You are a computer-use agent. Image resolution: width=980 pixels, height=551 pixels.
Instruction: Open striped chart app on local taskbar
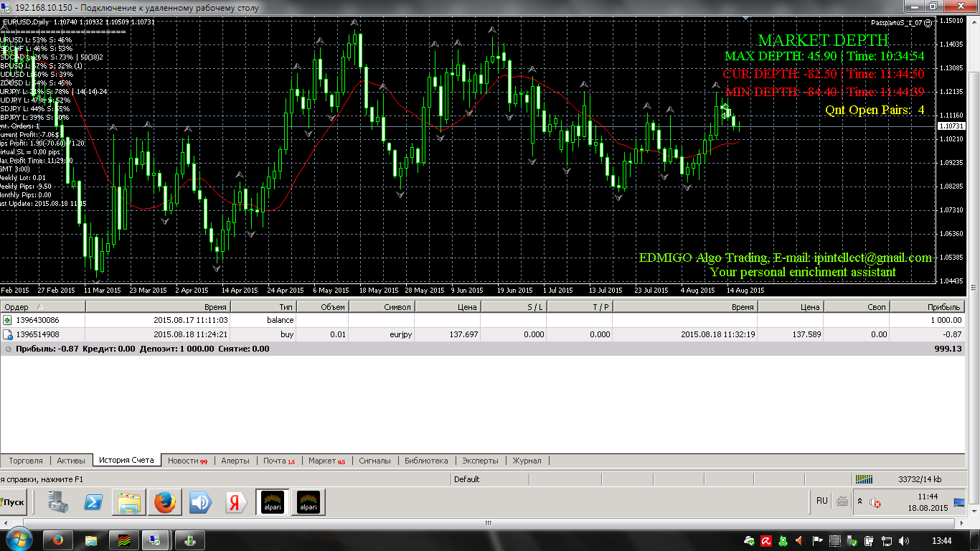(124, 540)
